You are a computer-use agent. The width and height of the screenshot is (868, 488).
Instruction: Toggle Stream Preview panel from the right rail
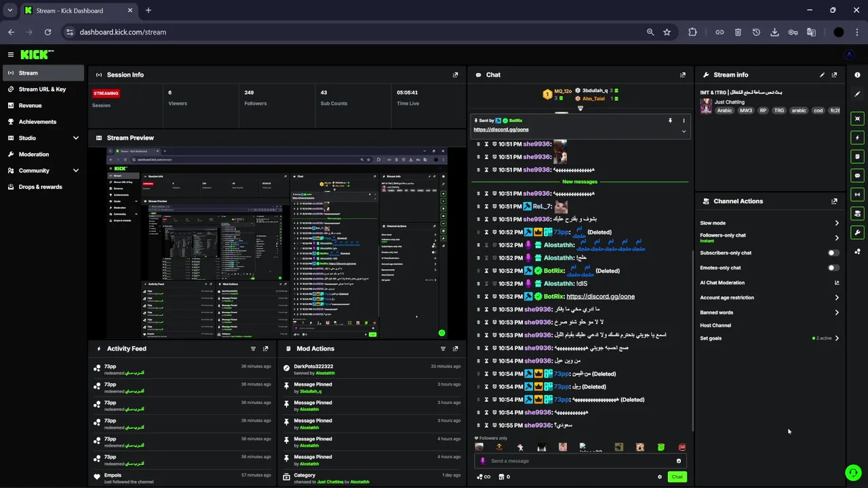[x=857, y=119]
